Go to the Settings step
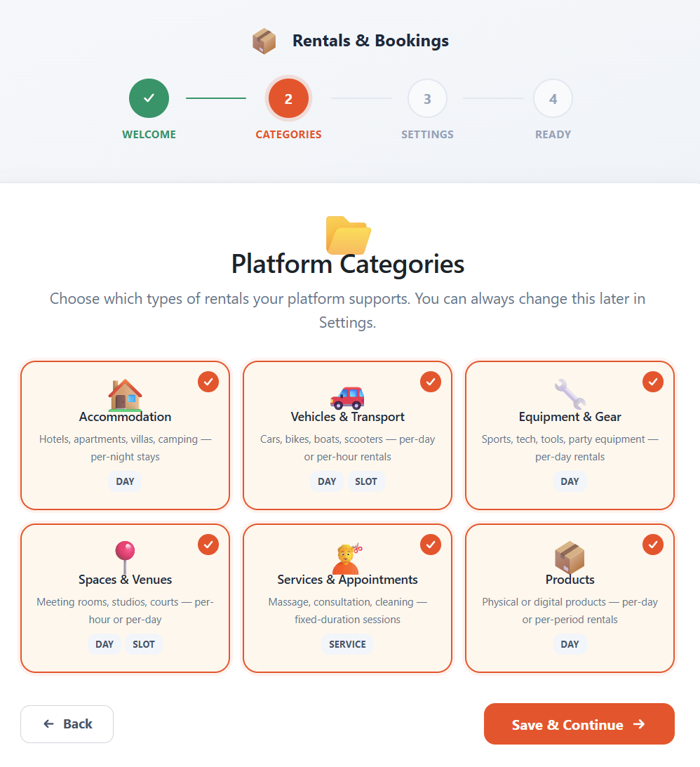700x767 pixels. (427, 98)
